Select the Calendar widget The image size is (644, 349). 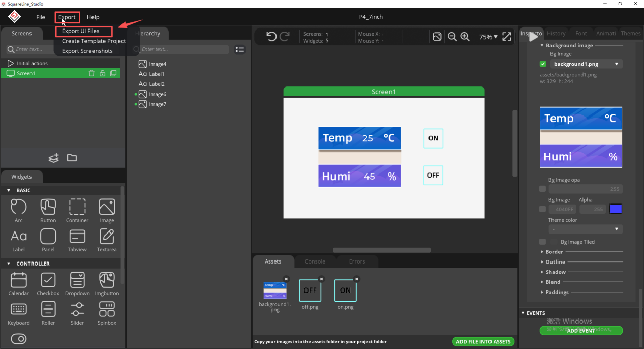[x=19, y=283]
